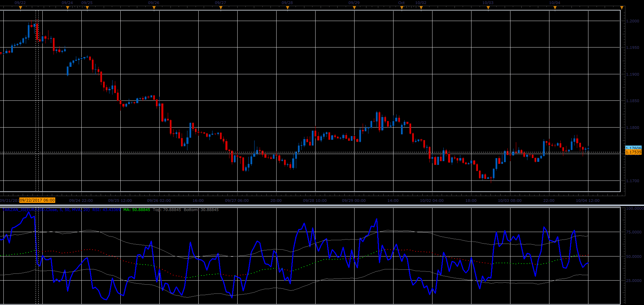Click the Bottom: 30.88845 band value
The height and width of the screenshot is (305, 644).
201,210
